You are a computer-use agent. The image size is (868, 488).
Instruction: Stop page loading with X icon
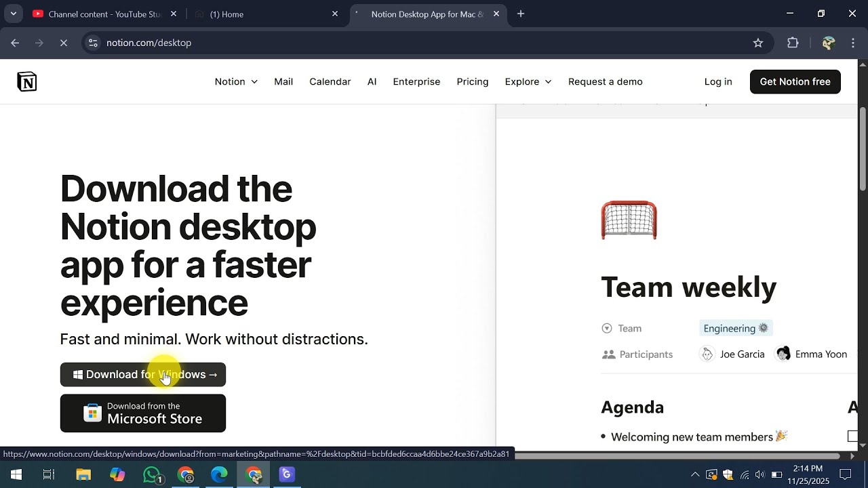pos(63,43)
